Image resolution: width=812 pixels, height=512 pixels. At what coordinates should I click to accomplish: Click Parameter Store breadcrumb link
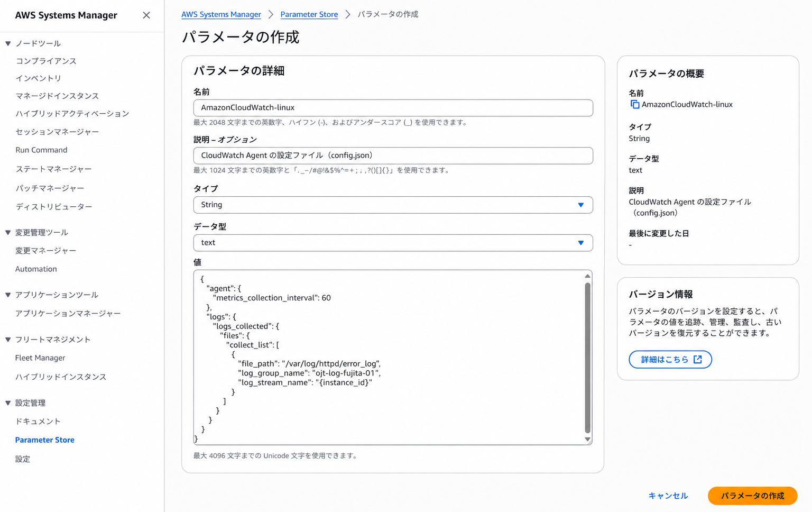click(309, 14)
